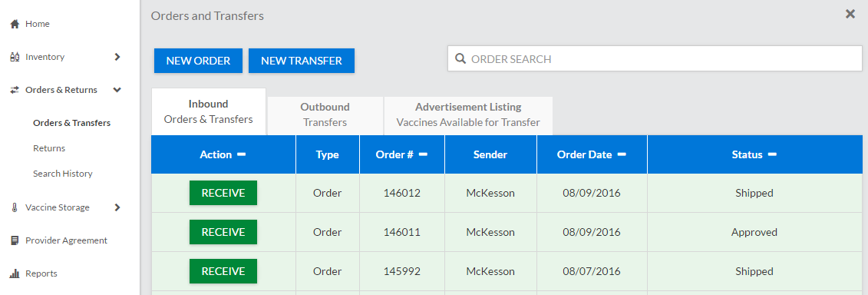868x295 pixels.
Task: Click the Reports bar chart icon
Action: point(15,273)
